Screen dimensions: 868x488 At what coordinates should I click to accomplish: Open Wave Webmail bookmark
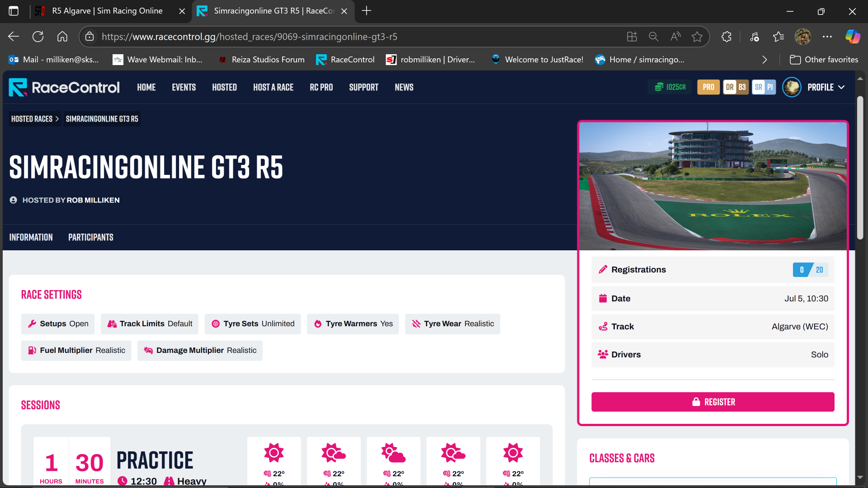(157, 60)
